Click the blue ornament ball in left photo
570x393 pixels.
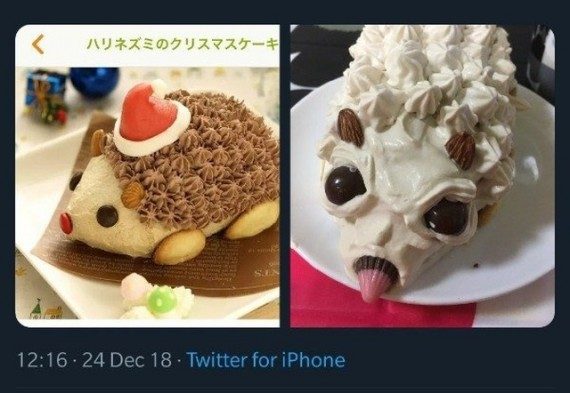tap(94, 81)
